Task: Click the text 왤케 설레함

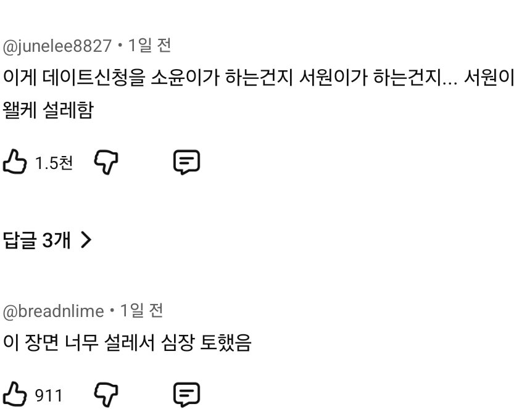Action: [x=48, y=110]
